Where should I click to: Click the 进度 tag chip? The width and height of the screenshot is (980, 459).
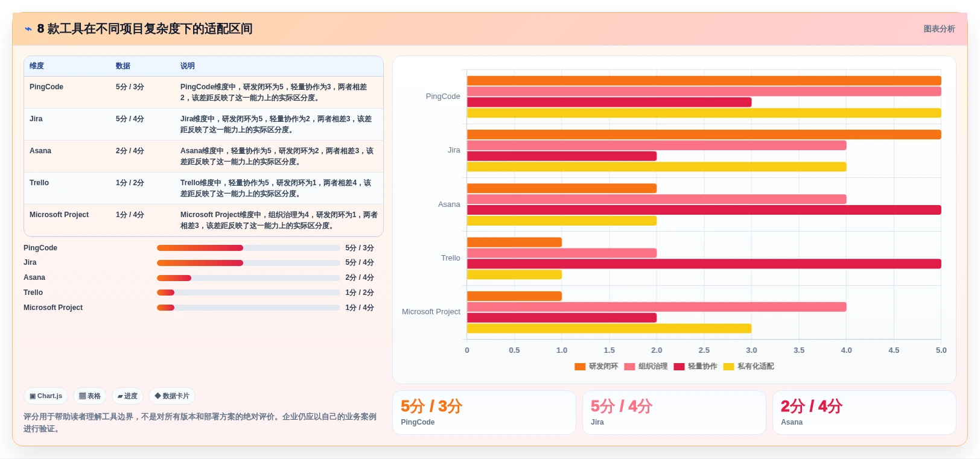[x=127, y=396]
